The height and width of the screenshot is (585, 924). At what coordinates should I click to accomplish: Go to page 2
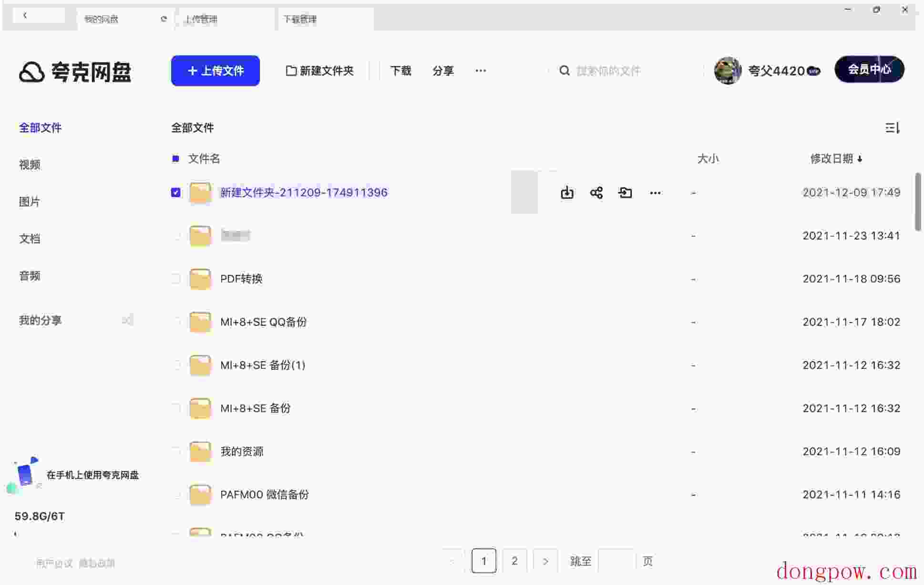click(x=514, y=561)
